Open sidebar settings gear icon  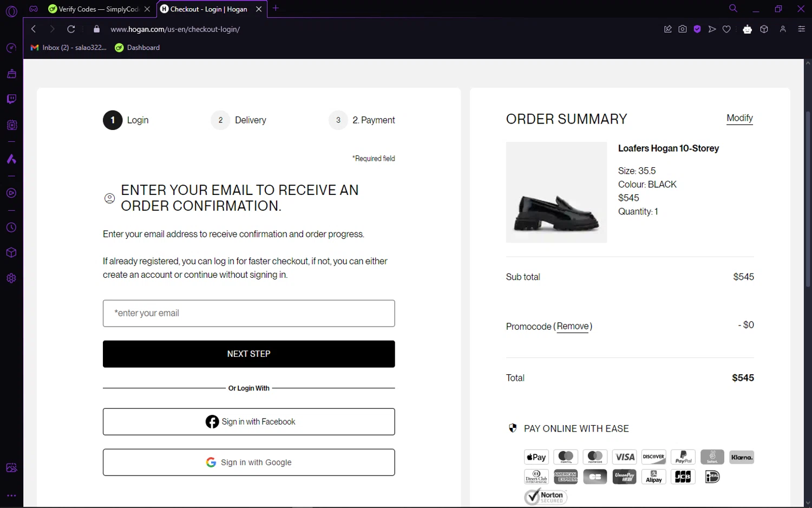pyautogui.click(x=11, y=278)
